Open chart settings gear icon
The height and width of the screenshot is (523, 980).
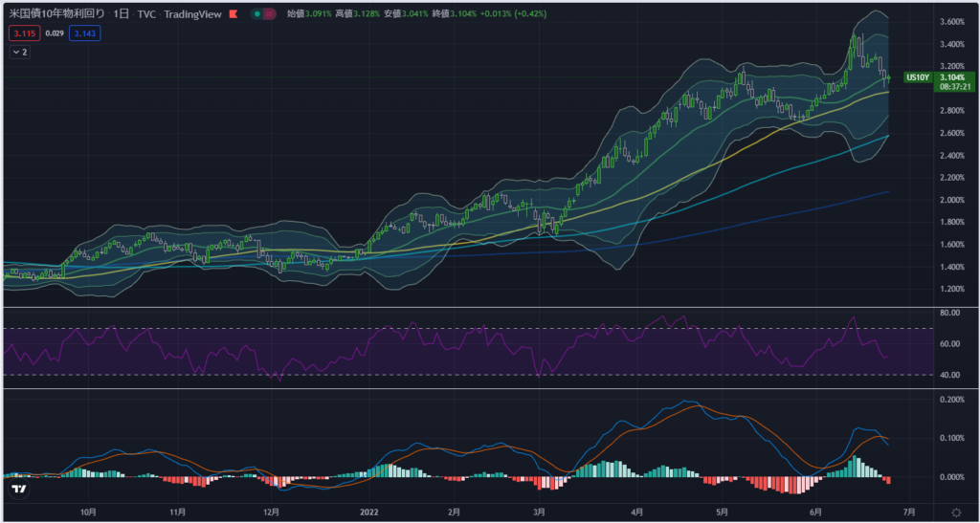click(x=955, y=513)
